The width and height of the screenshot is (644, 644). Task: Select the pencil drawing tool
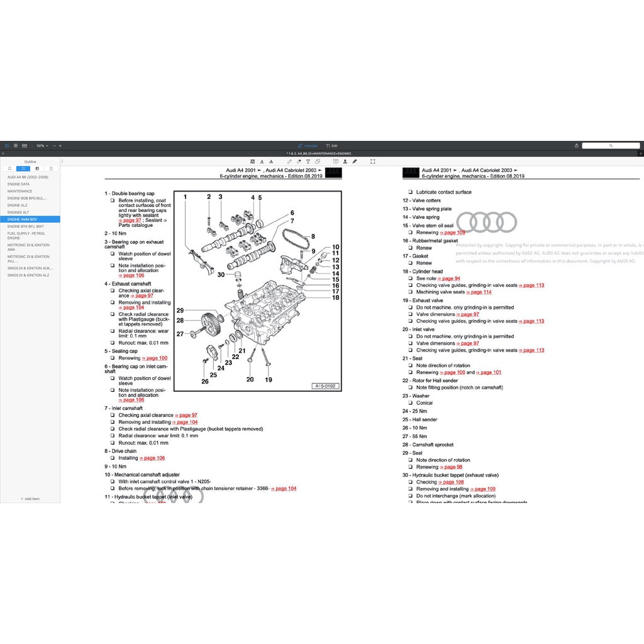point(289,162)
